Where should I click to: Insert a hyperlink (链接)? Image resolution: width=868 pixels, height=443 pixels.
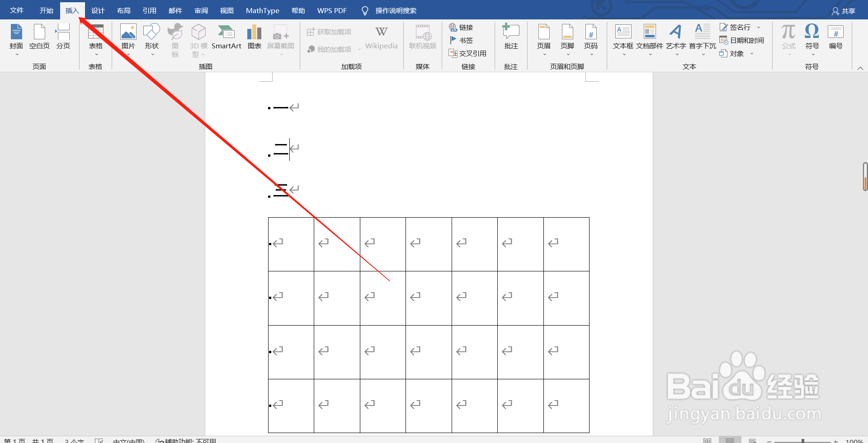click(x=461, y=28)
